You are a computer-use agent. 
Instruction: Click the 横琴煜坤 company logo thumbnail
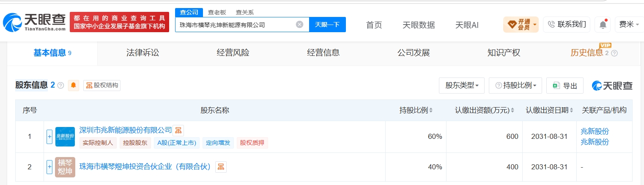pos(65,167)
